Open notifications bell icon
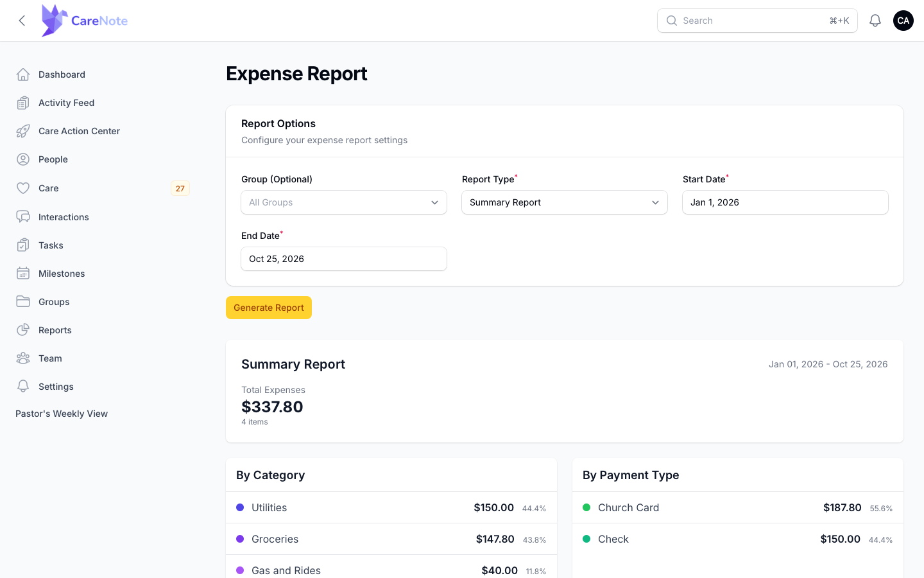This screenshot has height=578, width=924. click(x=875, y=21)
